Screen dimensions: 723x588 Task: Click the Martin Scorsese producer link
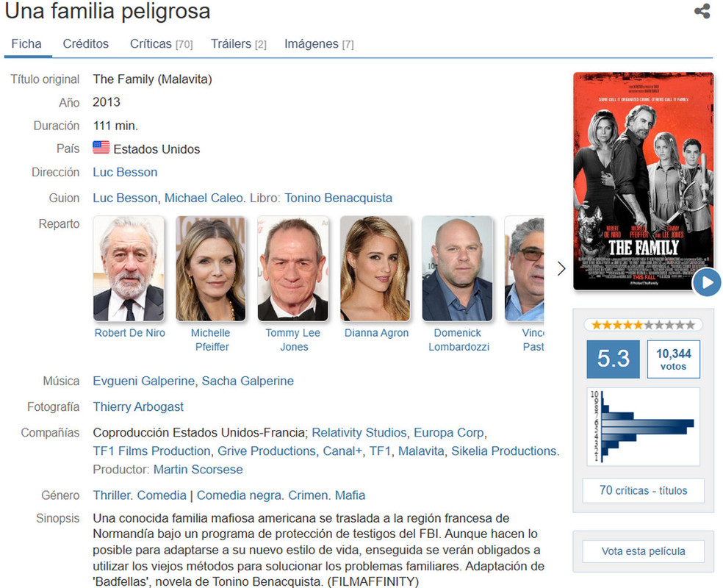click(198, 470)
